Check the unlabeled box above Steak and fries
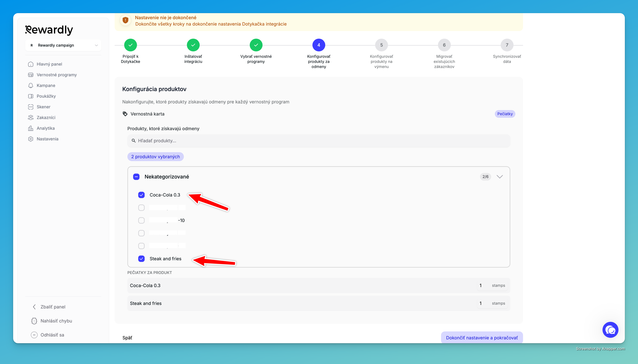This screenshot has width=638, height=364. click(141, 246)
